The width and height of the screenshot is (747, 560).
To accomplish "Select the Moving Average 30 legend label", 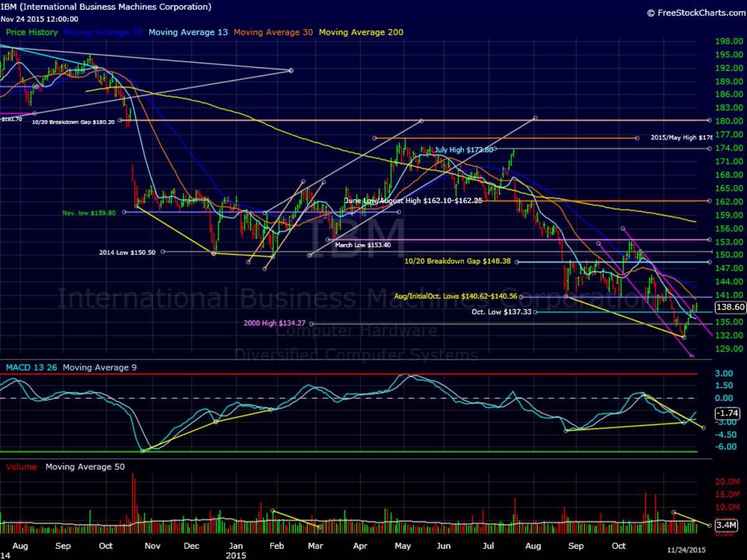I will pyautogui.click(x=273, y=32).
